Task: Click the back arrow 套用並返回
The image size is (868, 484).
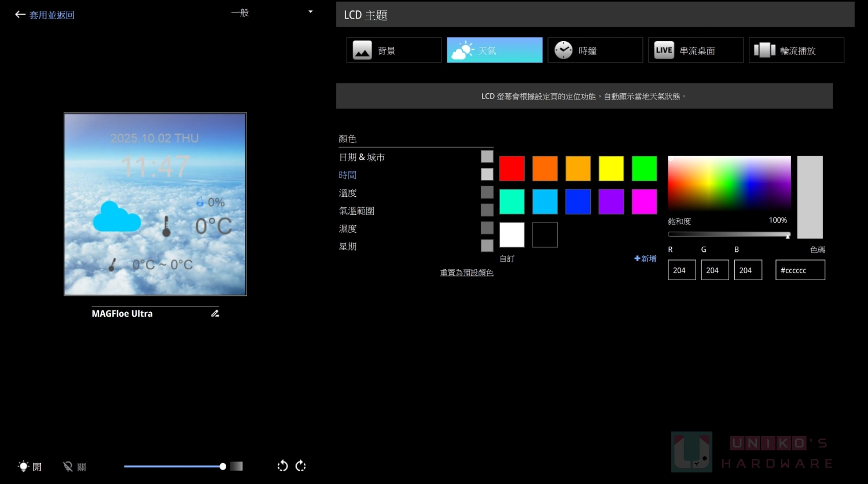Action: 21,15
